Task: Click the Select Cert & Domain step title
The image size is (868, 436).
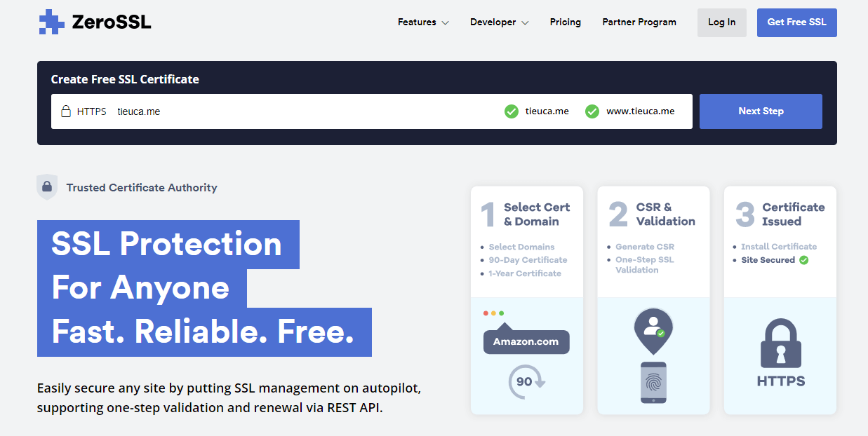Action: (x=537, y=214)
